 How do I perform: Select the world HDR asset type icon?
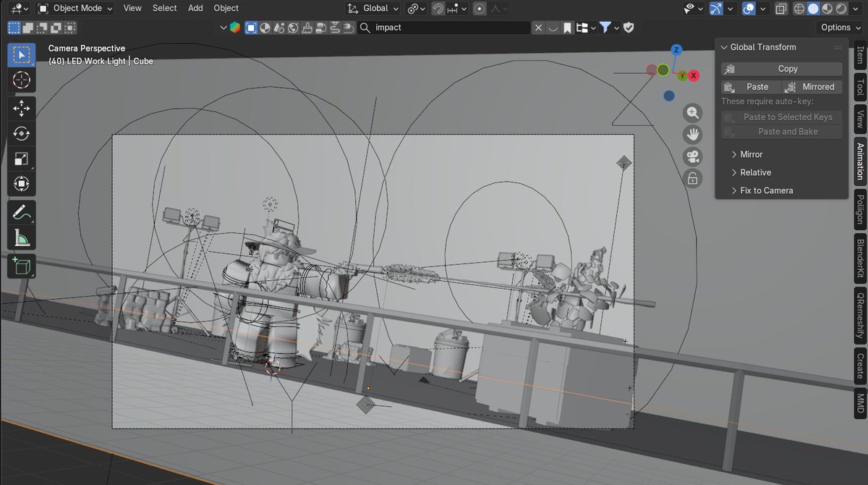tap(293, 28)
